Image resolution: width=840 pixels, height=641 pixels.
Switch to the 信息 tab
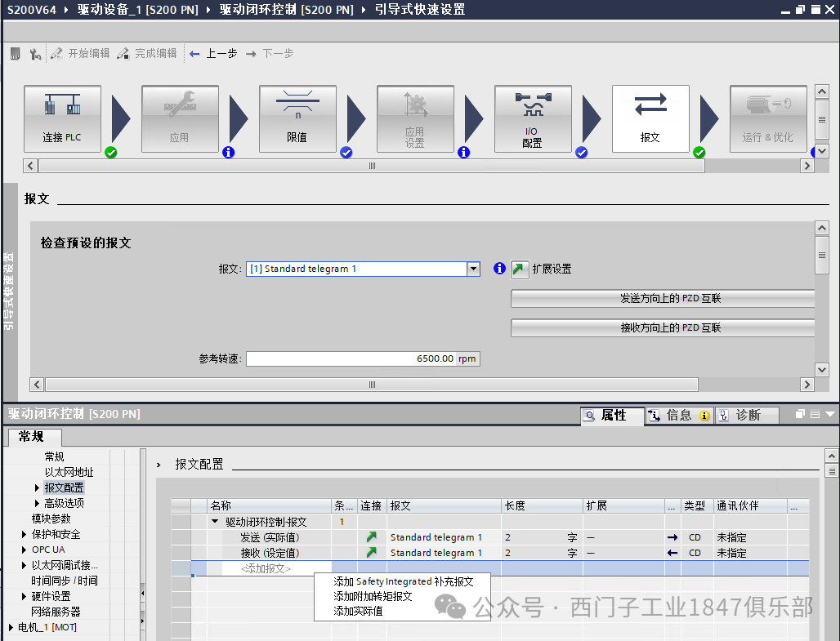coord(679,415)
